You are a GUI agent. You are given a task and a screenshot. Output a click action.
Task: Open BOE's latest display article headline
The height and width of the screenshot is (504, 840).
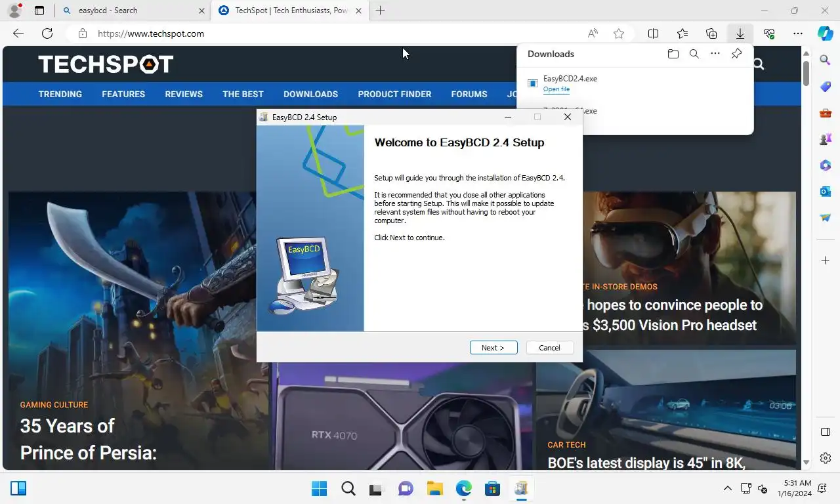(646, 463)
